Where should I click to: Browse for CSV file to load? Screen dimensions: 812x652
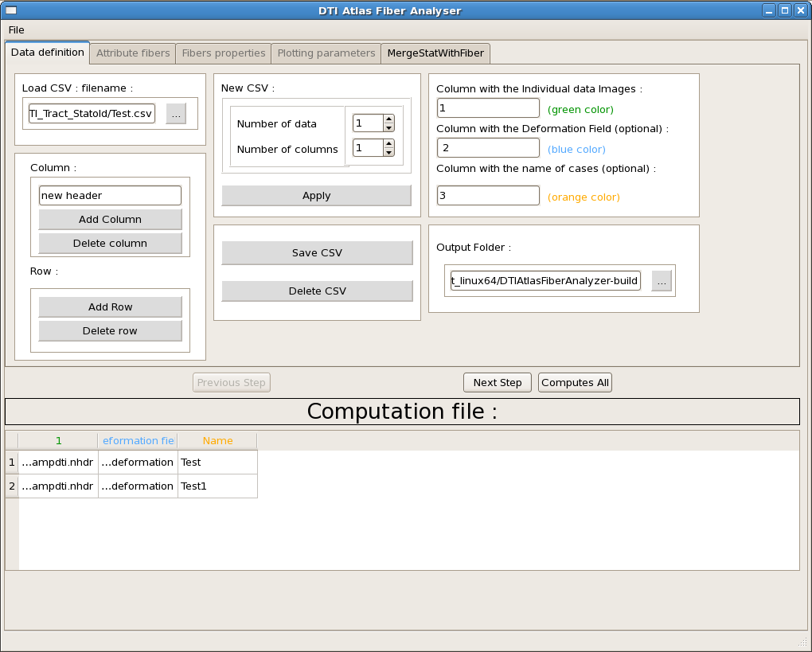[176, 114]
